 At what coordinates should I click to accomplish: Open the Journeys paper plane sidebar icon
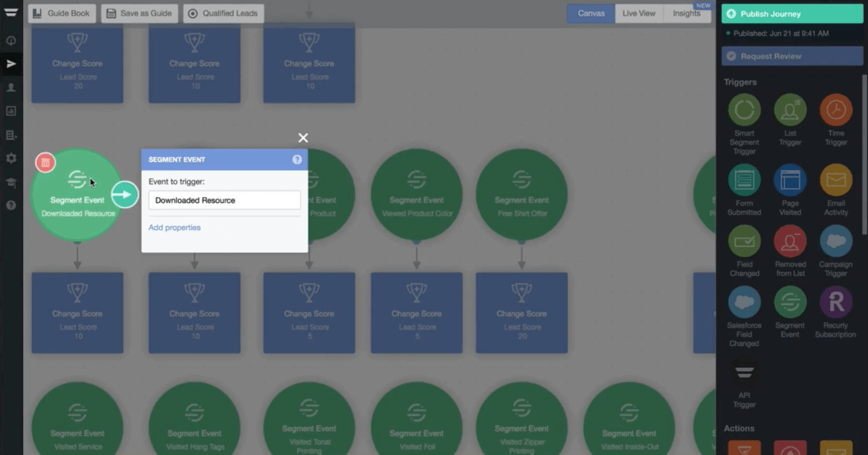point(11,64)
